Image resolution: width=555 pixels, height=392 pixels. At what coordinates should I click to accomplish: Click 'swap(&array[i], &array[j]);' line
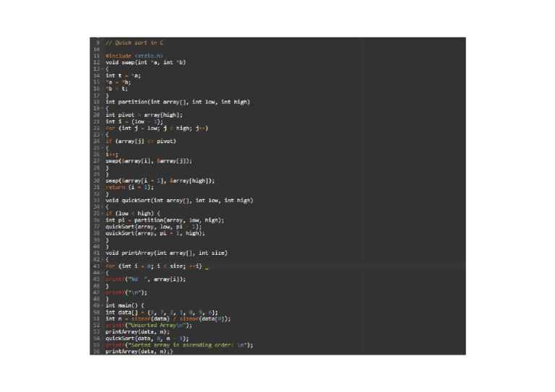[x=149, y=161]
